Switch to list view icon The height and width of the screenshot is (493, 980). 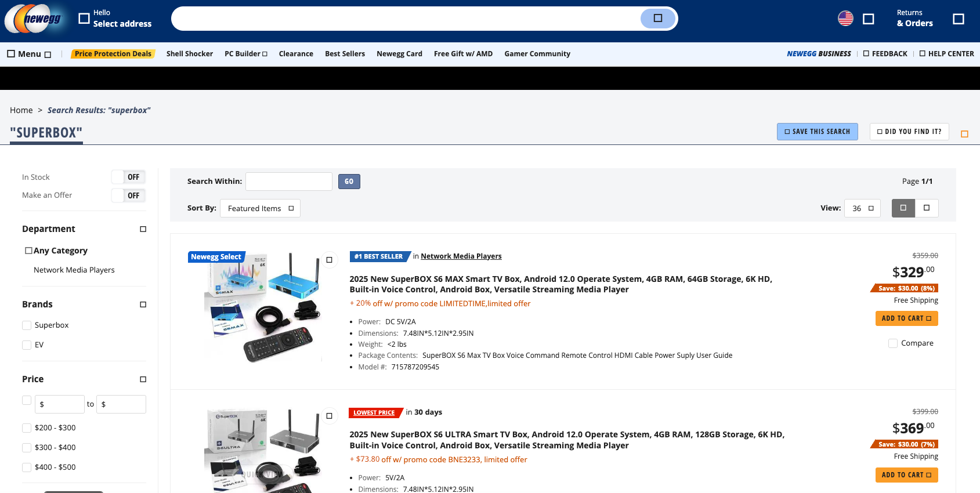(x=903, y=208)
